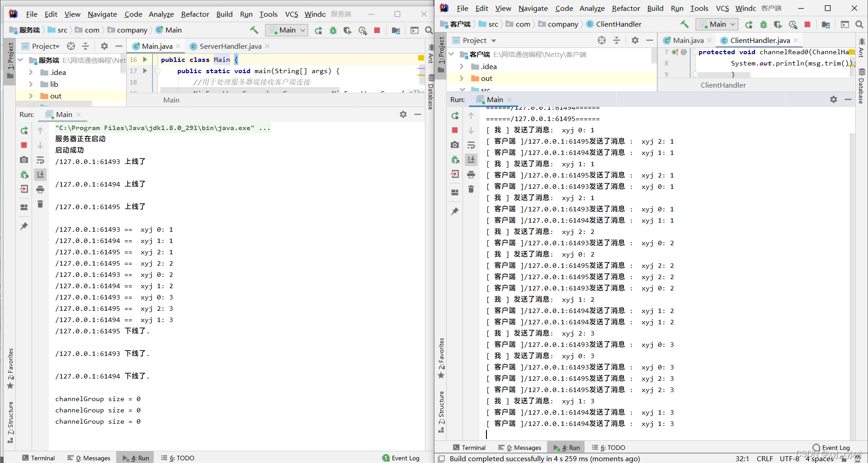Click Run icon in client window toolbar
Screen dimensions: 868x463
(749, 24)
